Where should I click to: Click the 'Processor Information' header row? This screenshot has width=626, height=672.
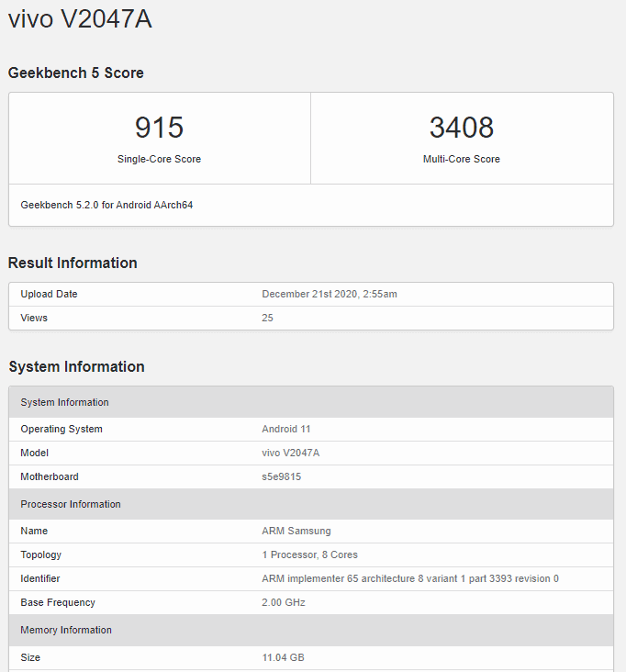pyautogui.click(x=311, y=504)
